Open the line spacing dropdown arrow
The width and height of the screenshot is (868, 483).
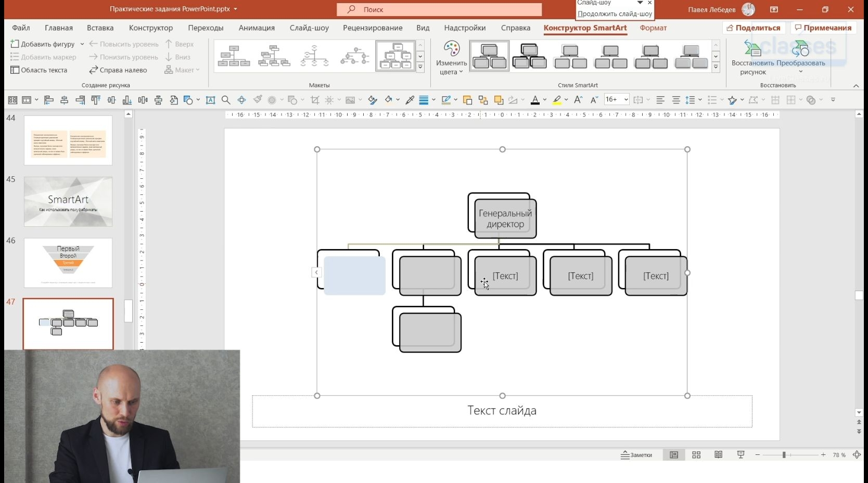[x=700, y=100]
